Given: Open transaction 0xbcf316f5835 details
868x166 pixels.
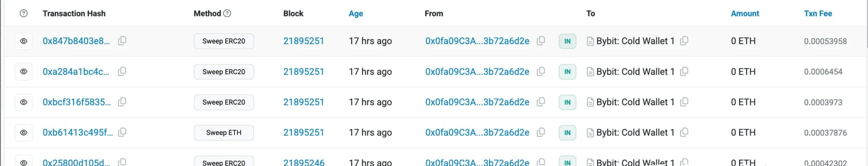Looking at the screenshot, I should (77, 102).
